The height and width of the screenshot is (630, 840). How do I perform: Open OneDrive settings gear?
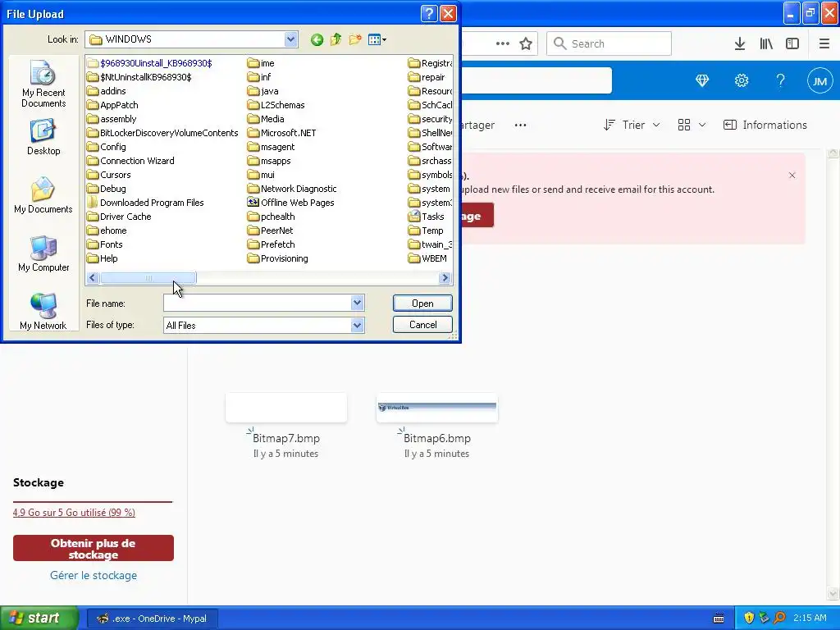pos(742,81)
